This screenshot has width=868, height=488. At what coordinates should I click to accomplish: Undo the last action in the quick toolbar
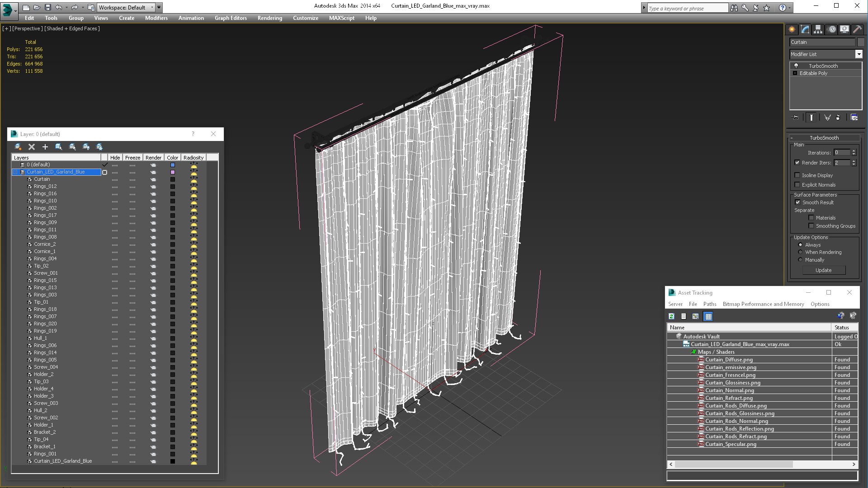click(58, 7)
